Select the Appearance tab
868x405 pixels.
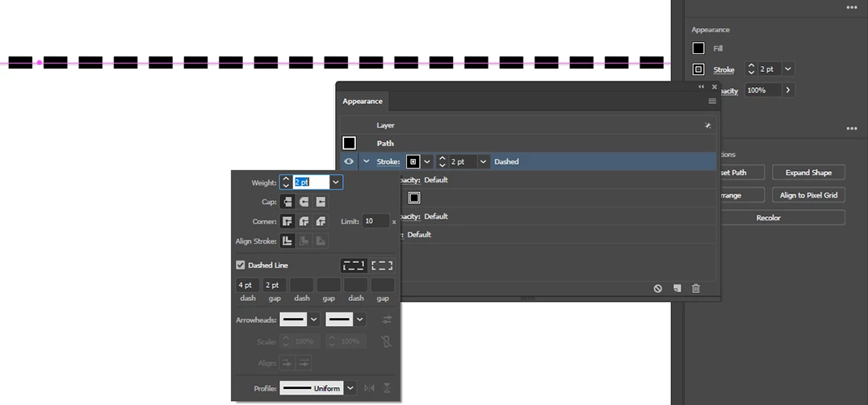click(363, 102)
